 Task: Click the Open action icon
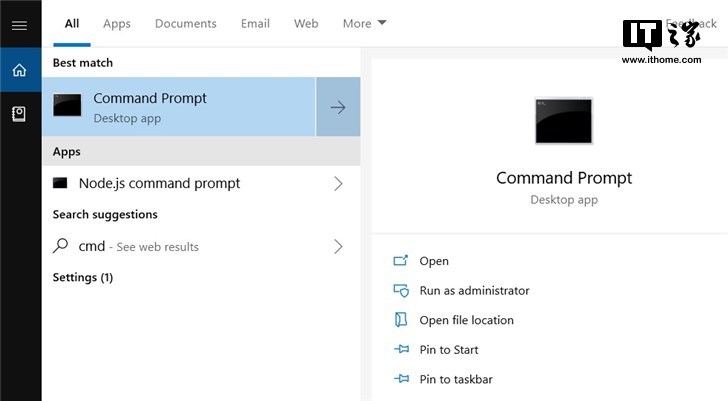click(x=400, y=260)
